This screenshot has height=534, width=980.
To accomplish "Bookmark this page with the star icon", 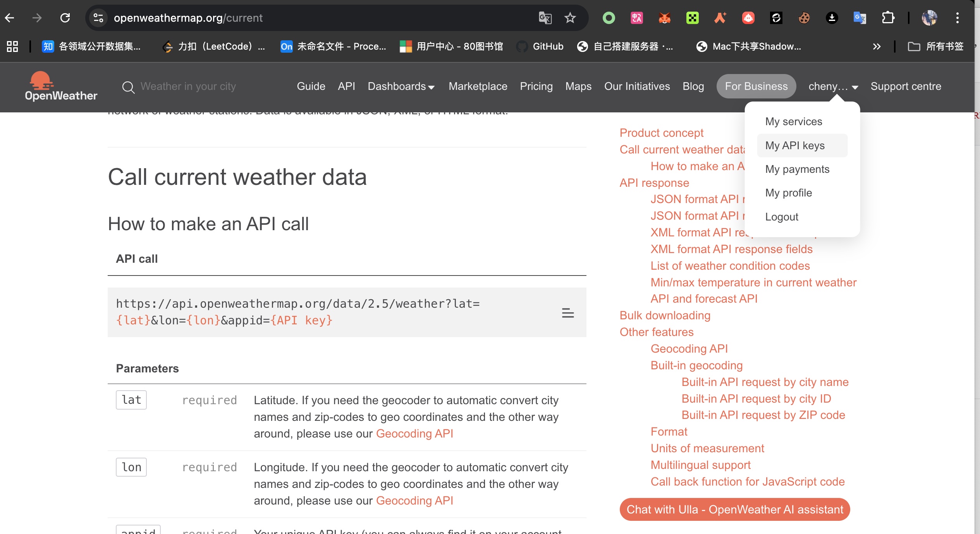I will 570,18.
